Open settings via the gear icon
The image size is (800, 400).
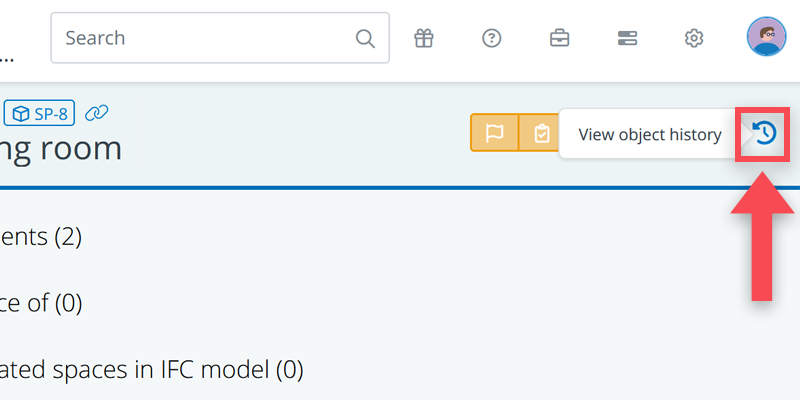694,38
